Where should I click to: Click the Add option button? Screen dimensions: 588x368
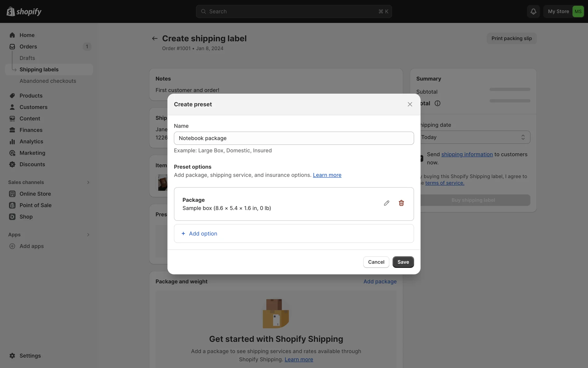203,233
